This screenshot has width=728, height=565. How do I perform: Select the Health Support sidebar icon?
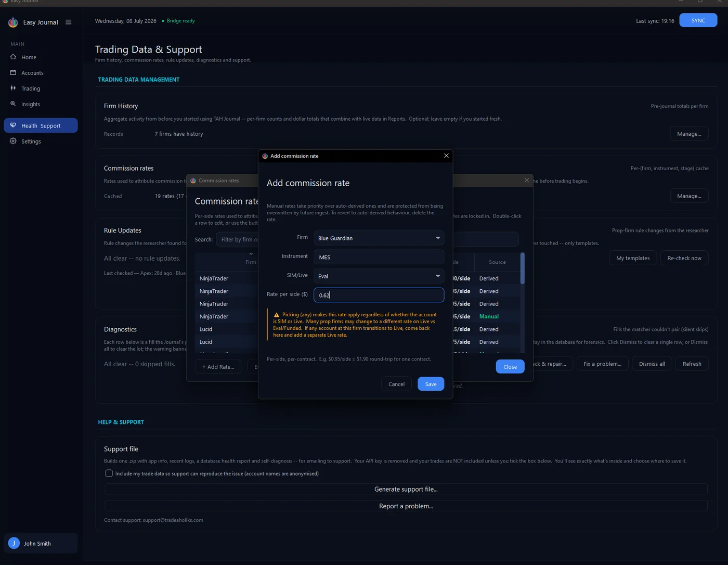(13, 125)
